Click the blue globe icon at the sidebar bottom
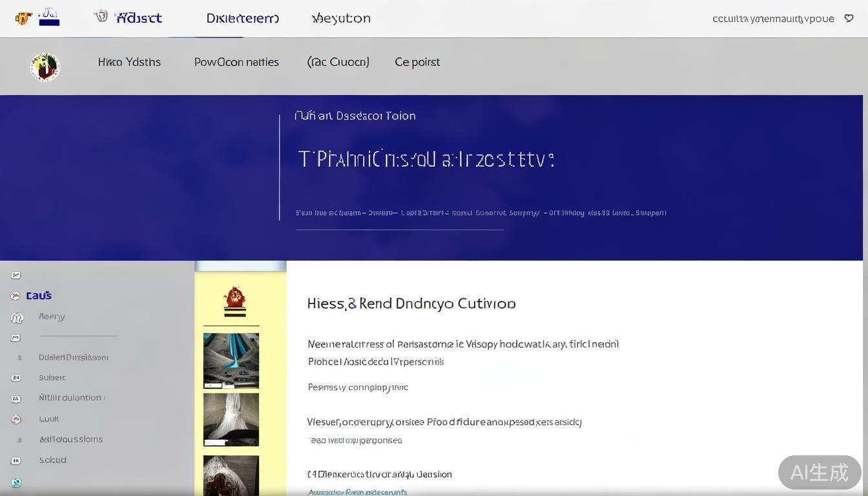868x496 pixels. 16,482
